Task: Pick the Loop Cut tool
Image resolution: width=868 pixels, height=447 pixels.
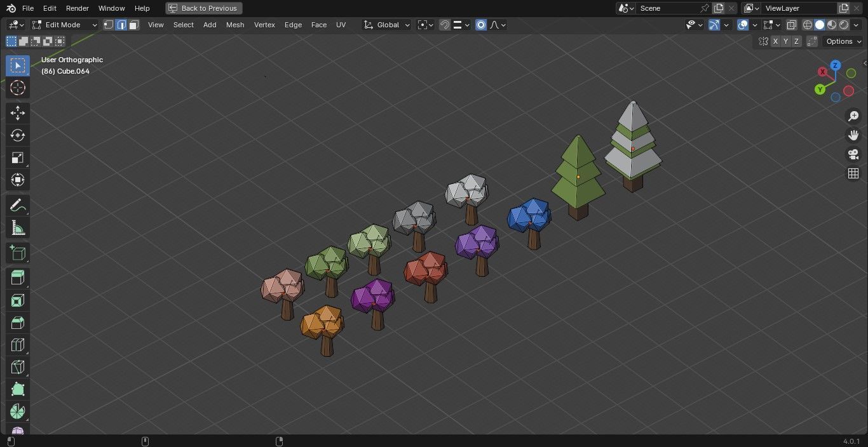Action: [18, 345]
